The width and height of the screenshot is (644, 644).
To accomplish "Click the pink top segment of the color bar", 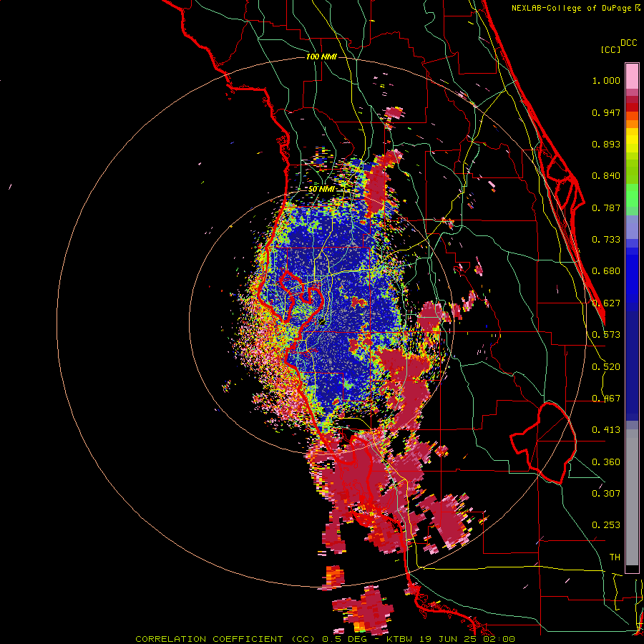I will (x=632, y=76).
